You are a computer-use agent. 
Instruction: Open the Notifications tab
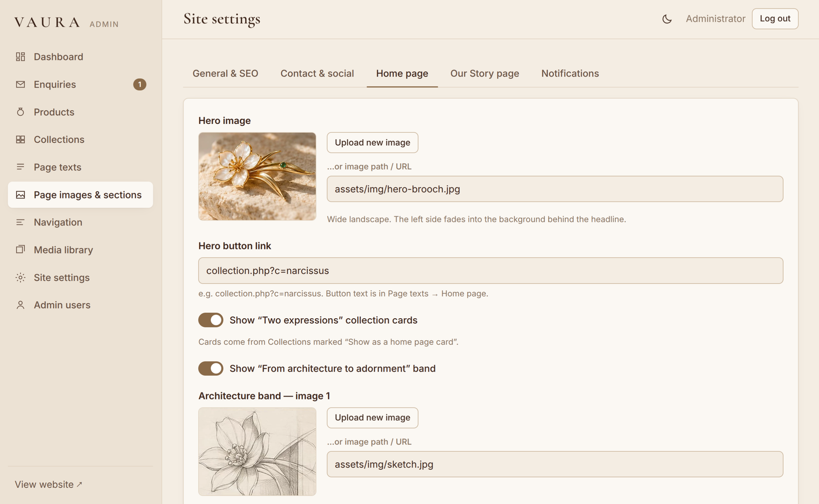[x=570, y=74]
